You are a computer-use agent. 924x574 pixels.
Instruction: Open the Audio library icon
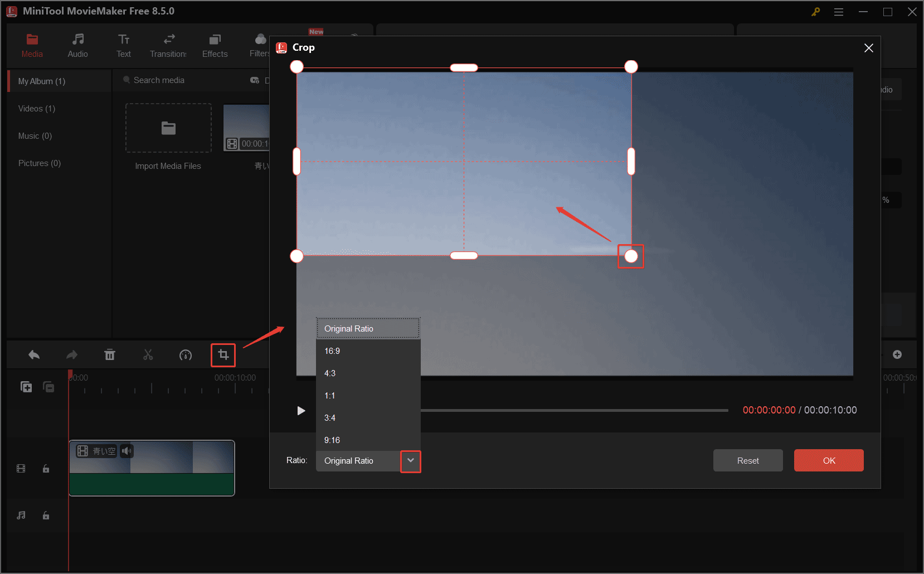tap(77, 45)
